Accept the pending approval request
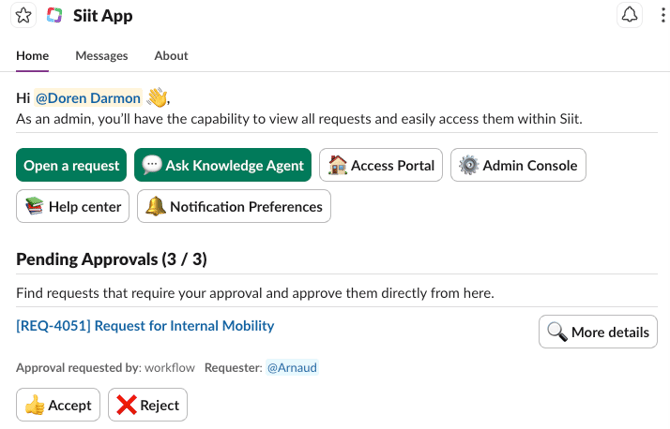This screenshot has width=670, height=429. click(x=58, y=405)
